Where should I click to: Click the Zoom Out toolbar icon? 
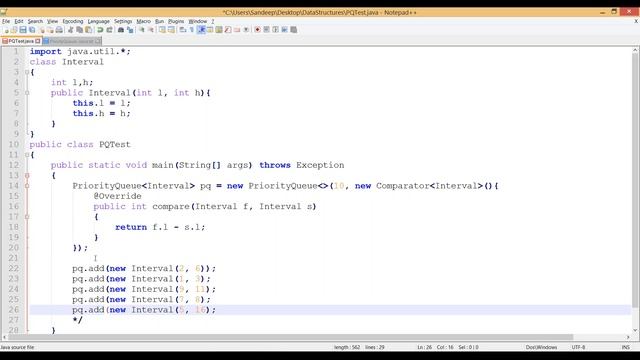point(151,30)
